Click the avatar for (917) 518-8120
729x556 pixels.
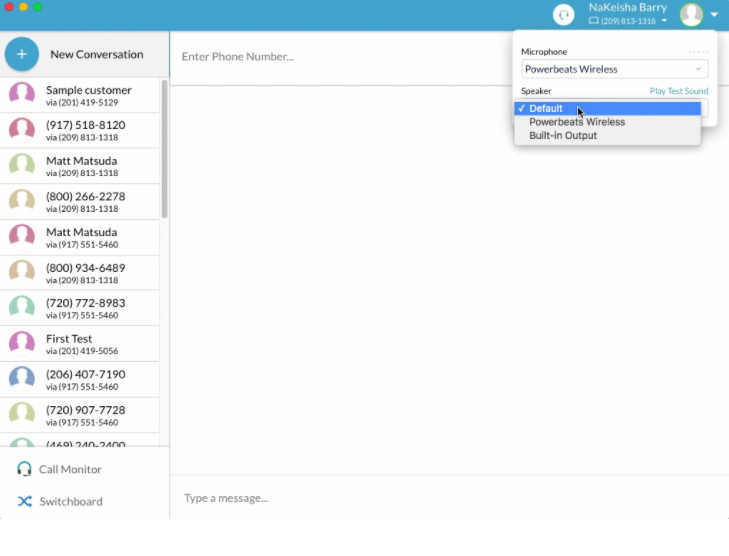click(22, 130)
